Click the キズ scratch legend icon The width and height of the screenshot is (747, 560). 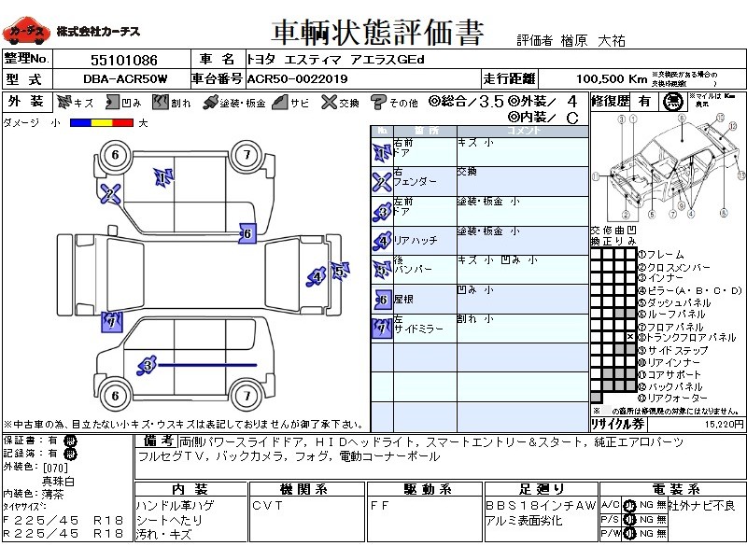64,103
